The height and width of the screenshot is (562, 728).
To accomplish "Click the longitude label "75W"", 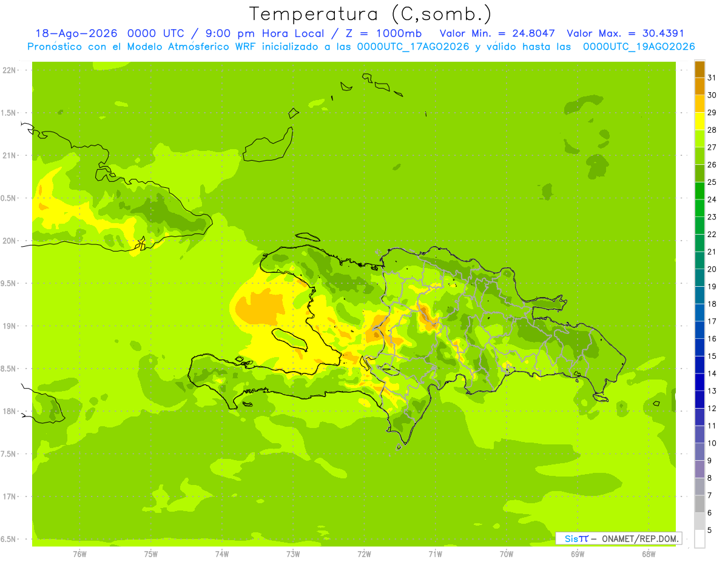I will 151,554.
